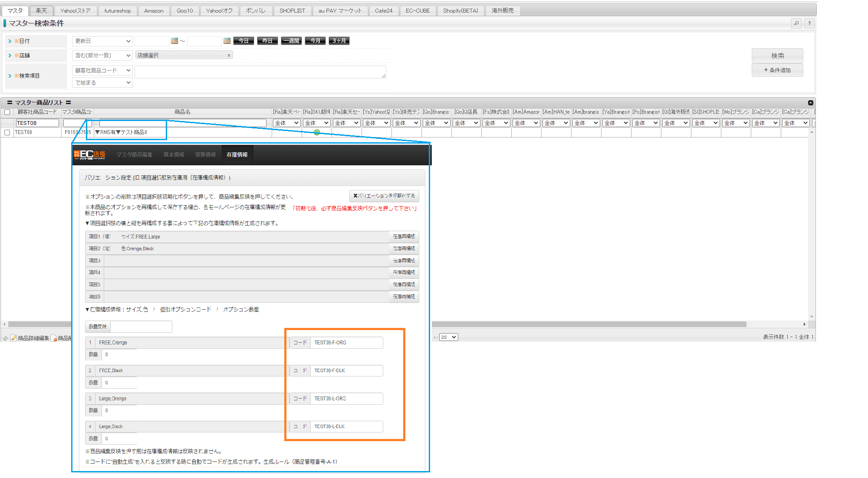This screenshot has height=478, width=868.
Task: Open the 顧客社商品コード search field dropdown
Action: coord(102,70)
